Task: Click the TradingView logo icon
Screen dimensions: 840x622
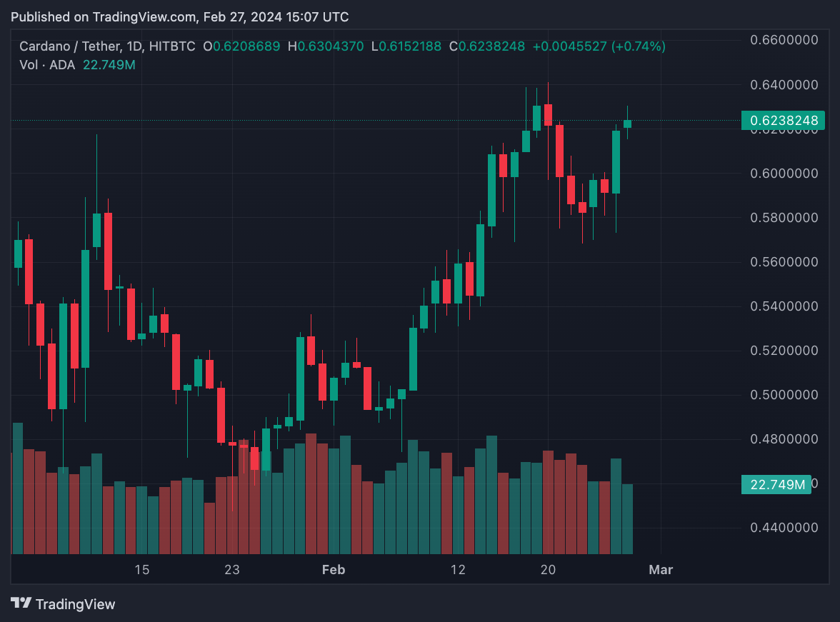Action: tap(21, 603)
